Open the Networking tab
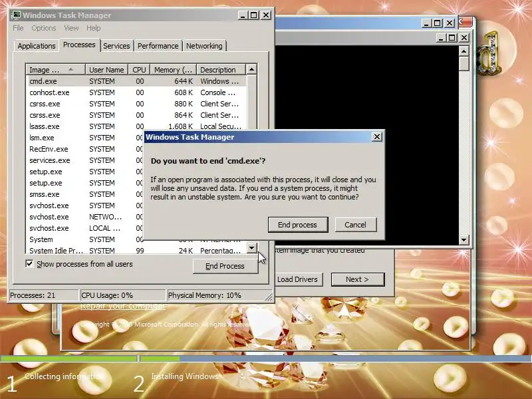This screenshot has height=399, width=532. click(204, 46)
